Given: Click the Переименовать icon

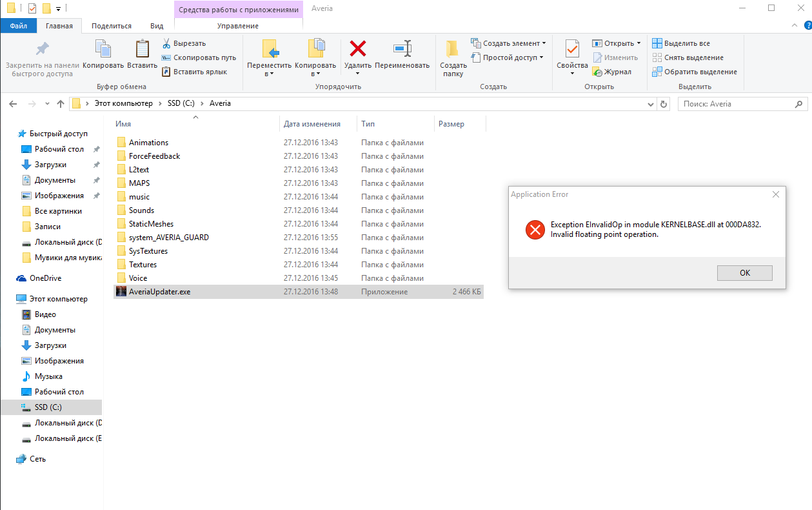Looking at the screenshot, I should (x=402, y=48).
